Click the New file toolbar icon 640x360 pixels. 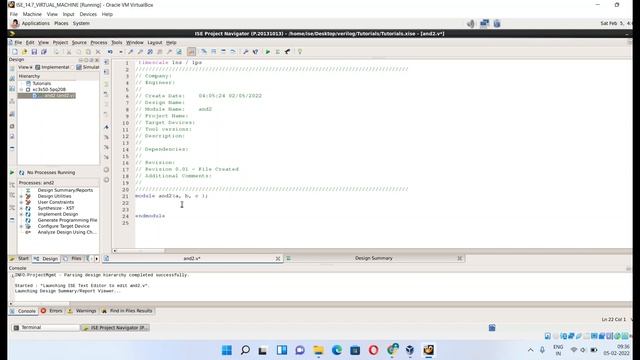15,52
